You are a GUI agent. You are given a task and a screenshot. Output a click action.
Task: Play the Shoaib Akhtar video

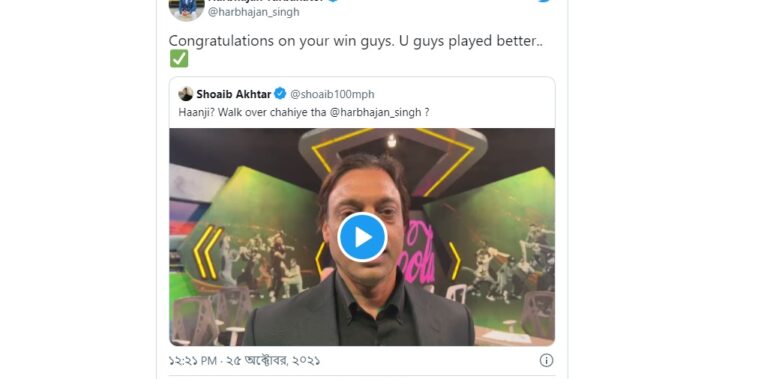(x=362, y=237)
